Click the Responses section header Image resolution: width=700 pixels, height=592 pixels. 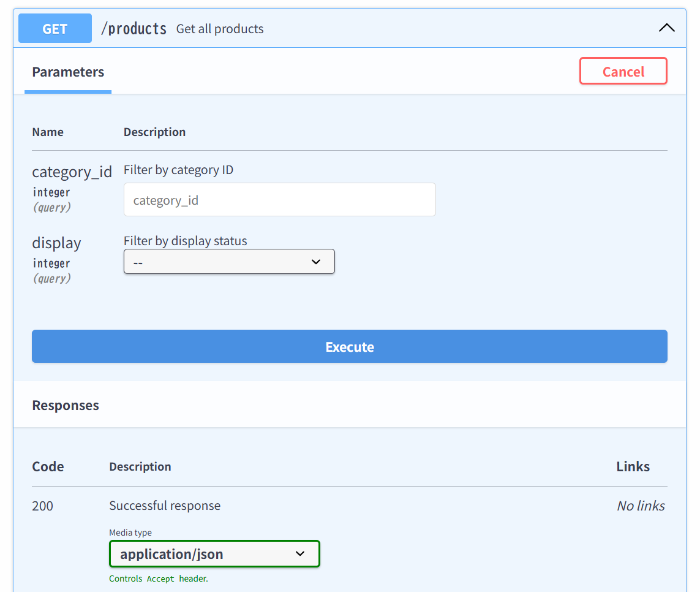pyautogui.click(x=66, y=406)
